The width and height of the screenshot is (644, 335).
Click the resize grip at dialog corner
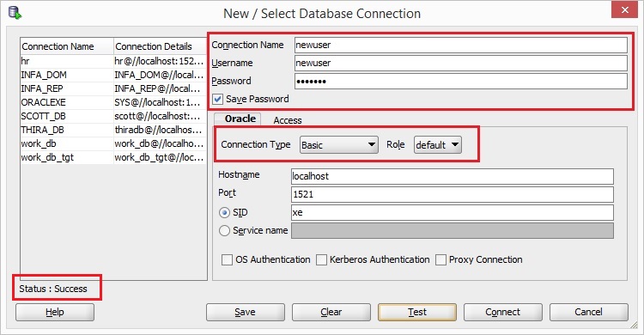[x=634, y=326]
